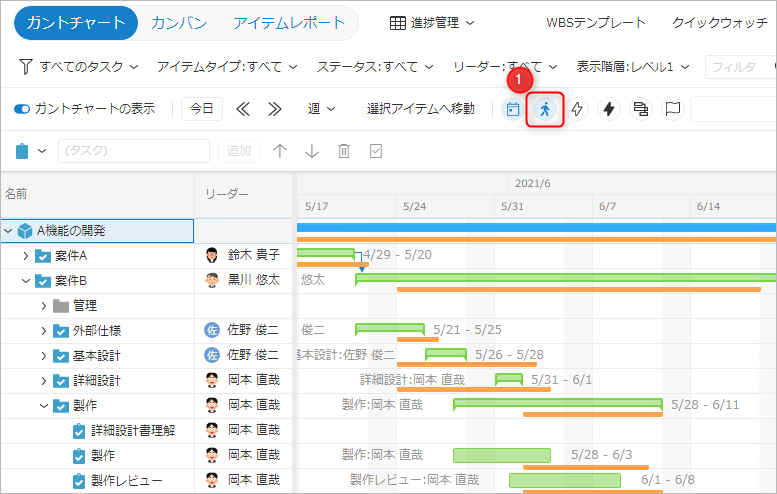Open the 週 timescale dropdown

(x=321, y=109)
